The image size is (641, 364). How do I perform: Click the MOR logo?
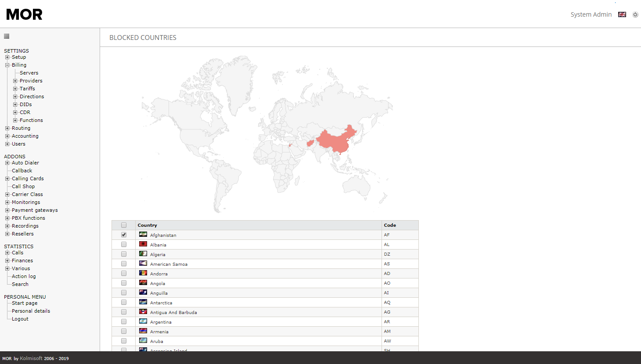tap(25, 14)
